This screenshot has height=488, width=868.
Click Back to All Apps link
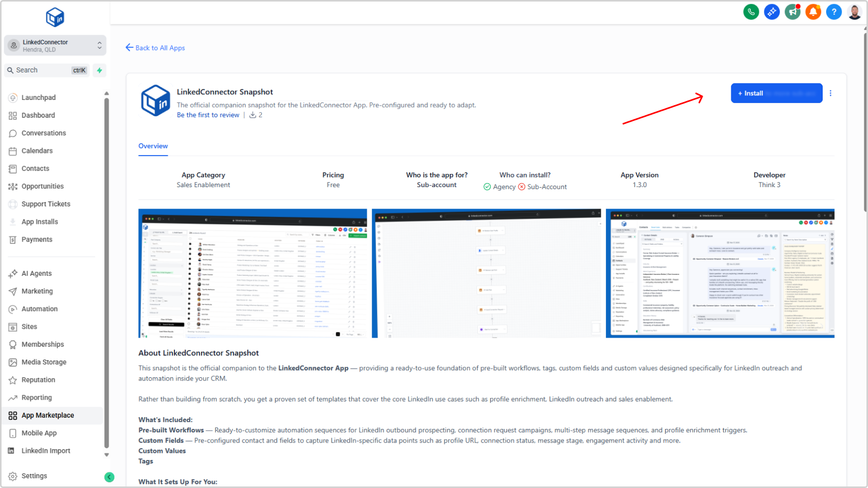[156, 48]
